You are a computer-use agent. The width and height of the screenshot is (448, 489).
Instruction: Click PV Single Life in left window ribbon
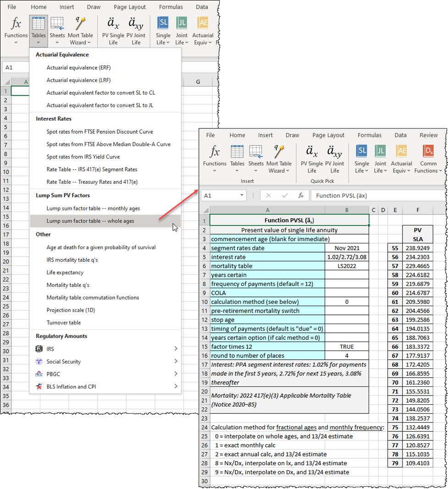(113, 31)
